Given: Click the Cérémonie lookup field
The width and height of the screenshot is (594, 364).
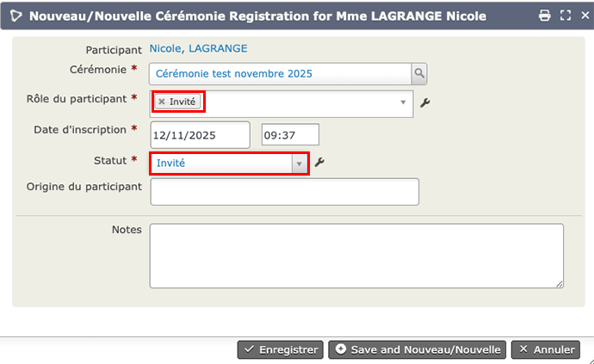Looking at the screenshot, I should click(x=280, y=74).
